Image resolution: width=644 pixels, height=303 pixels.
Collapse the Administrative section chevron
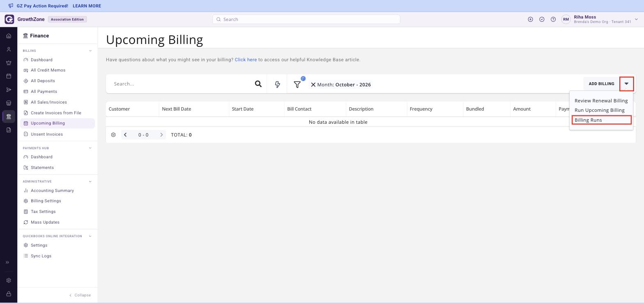click(x=90, y=182)
